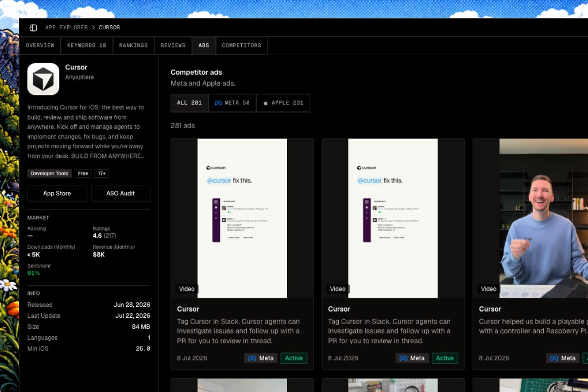Click the 281 ads count text
The height and width of the screenshot is (392, 588).
[x=183, y=125]
